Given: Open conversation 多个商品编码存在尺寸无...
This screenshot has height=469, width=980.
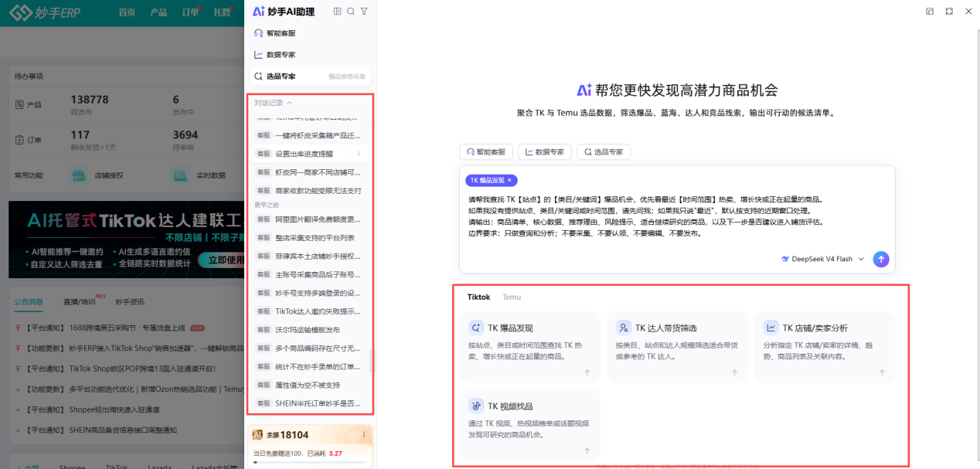Looking at the screenshot, I should point(309,348).
